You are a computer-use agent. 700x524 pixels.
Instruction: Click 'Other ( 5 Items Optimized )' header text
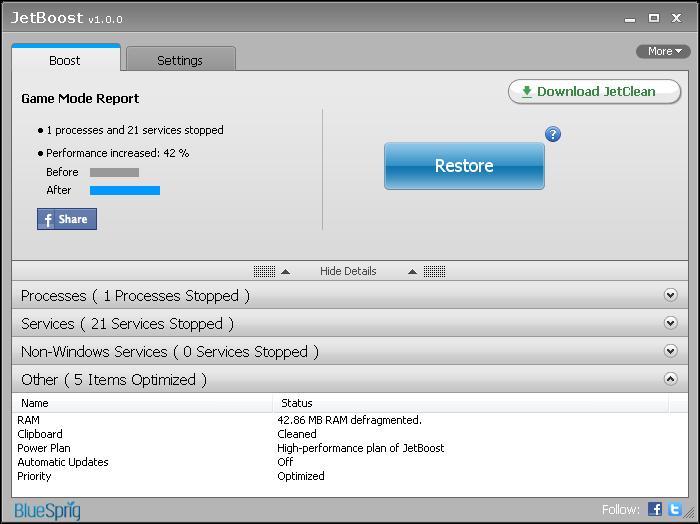tap(114, 380)
